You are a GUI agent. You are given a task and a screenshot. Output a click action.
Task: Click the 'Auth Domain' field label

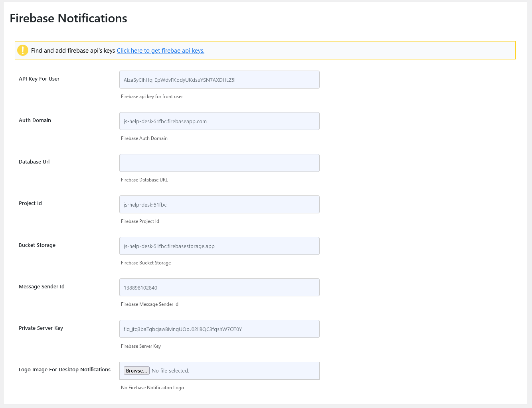point(35,120)
